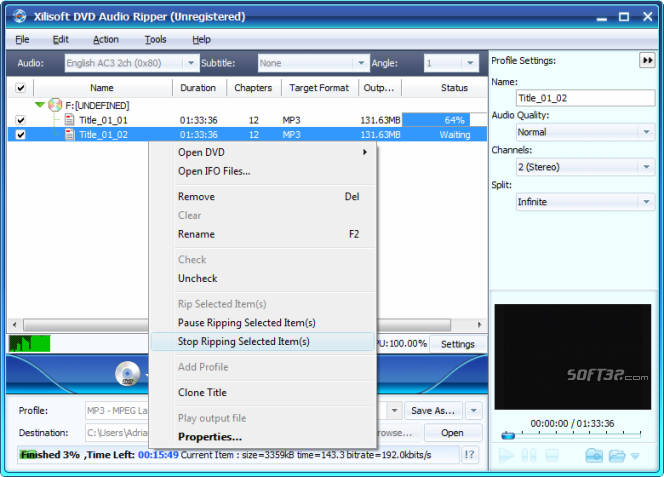
Task: Open the Save As options arrow
Action: (x=474, y=410)
